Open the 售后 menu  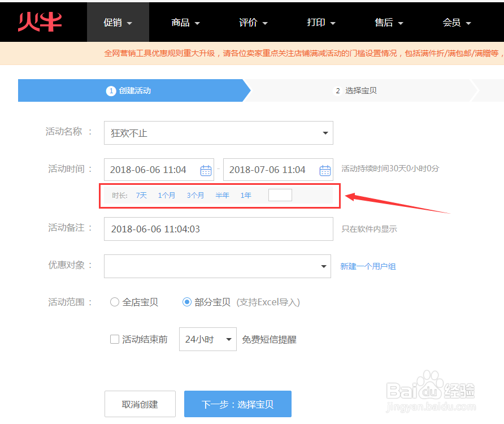coord(389,23)
